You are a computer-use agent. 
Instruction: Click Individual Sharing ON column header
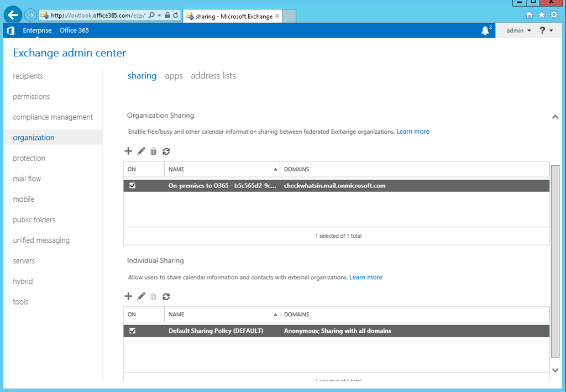(144, 315)
